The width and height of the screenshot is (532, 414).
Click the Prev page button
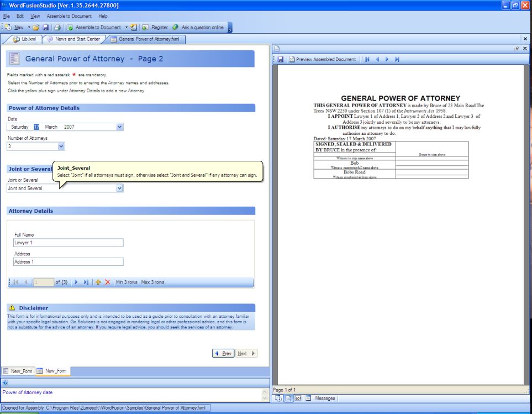click(223, 353)
